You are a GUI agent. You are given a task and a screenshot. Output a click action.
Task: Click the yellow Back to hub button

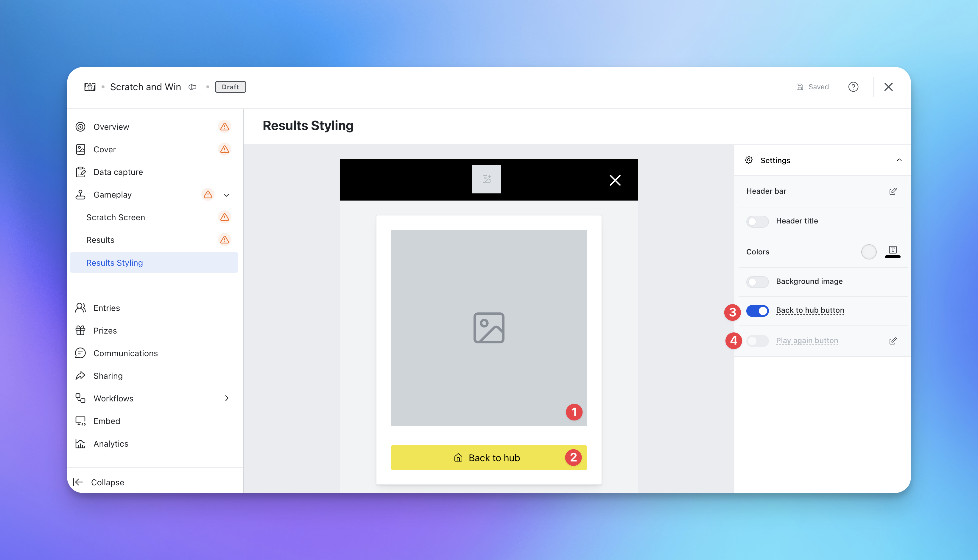coord(488,458)
